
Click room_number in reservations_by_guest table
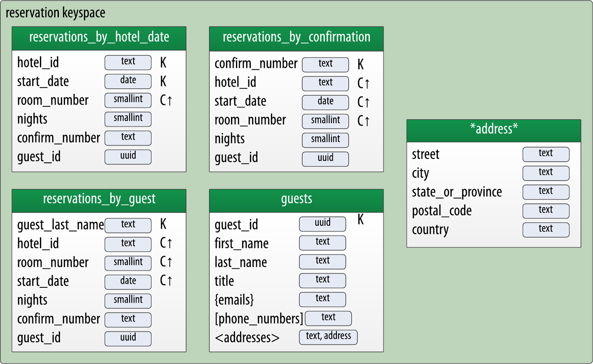point(53,263)
